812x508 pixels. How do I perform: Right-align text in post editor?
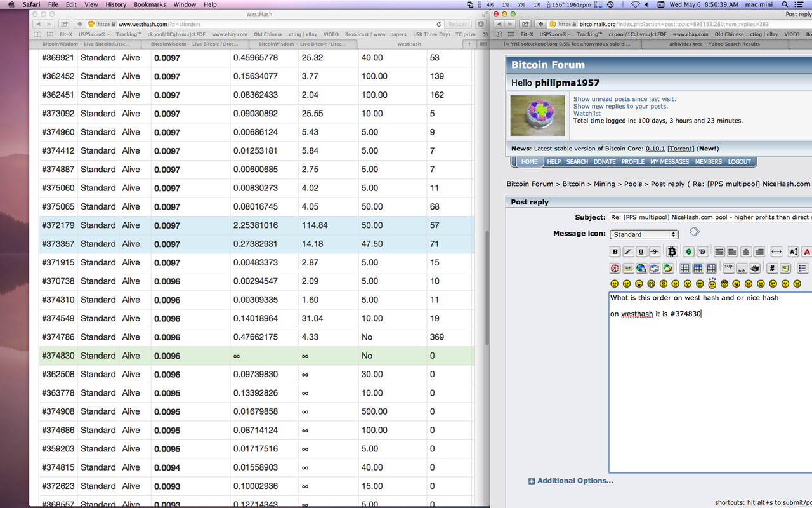pos(759,251)
